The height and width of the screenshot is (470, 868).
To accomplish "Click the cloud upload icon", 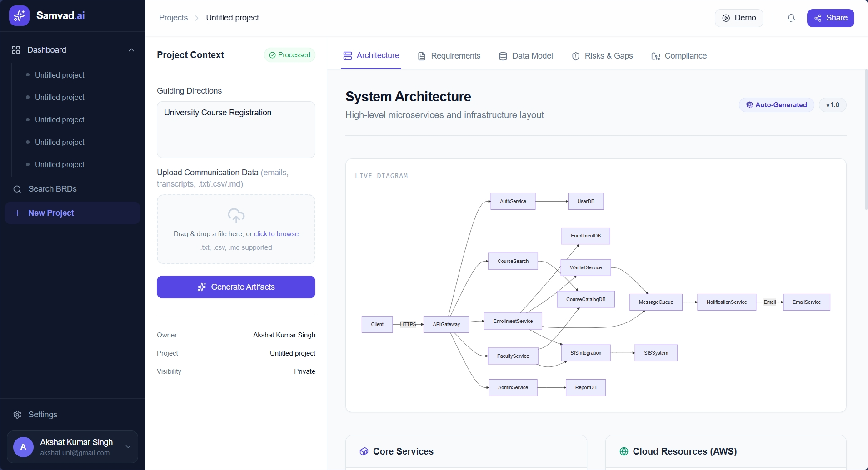I will (x=236, y=215).
